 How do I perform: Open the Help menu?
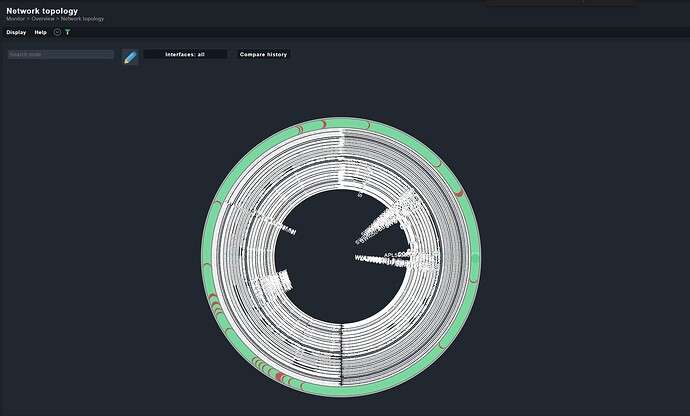pos(40,32)
